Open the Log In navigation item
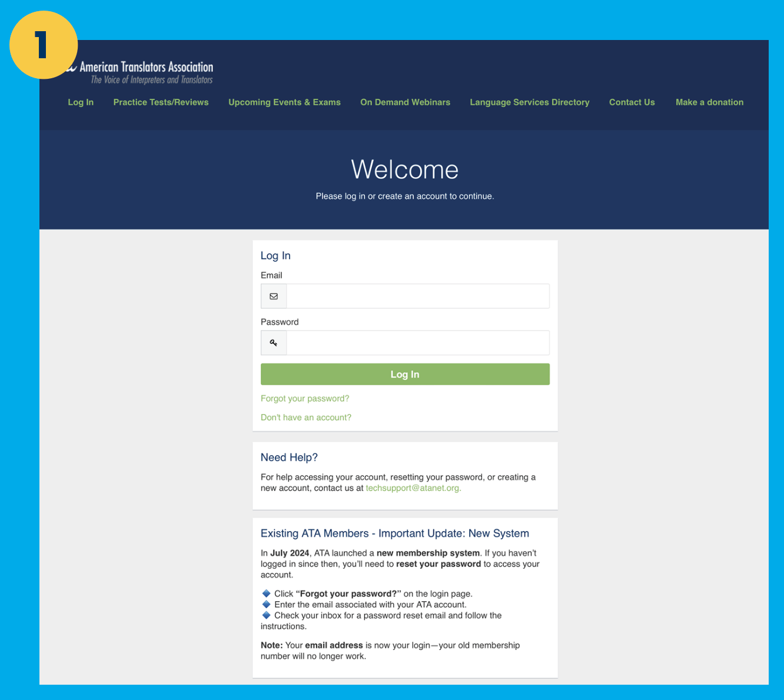 [81, 102]
